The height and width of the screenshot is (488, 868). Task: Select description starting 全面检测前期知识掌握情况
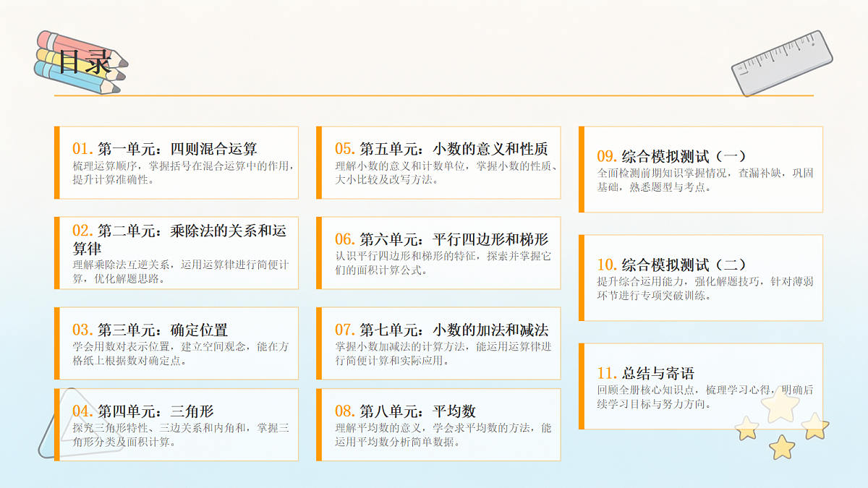coord(705,180)
